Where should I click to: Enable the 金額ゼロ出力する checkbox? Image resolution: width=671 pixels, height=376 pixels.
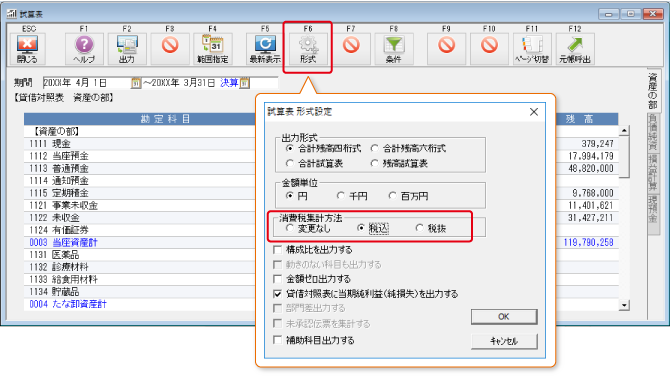pyautogui.click(x=278, y=279)
